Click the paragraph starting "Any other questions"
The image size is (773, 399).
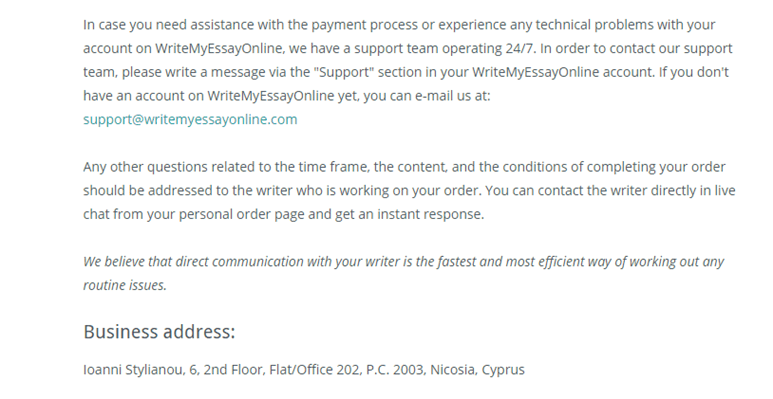coord(409,190)
